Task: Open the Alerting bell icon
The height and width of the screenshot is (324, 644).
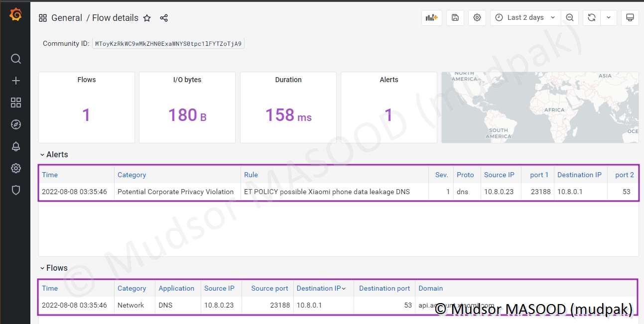Action: click(16, 146)
